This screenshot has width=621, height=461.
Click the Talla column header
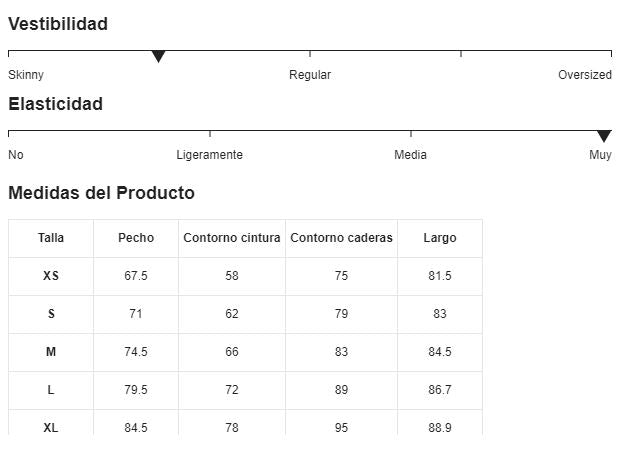pos(51,238)
